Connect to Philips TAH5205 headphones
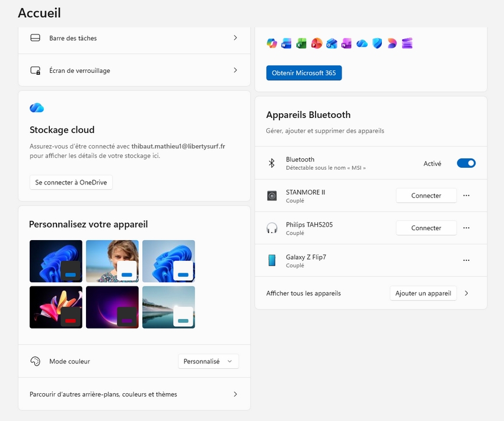This screenshot has width=504, height=421. (426, 228)
